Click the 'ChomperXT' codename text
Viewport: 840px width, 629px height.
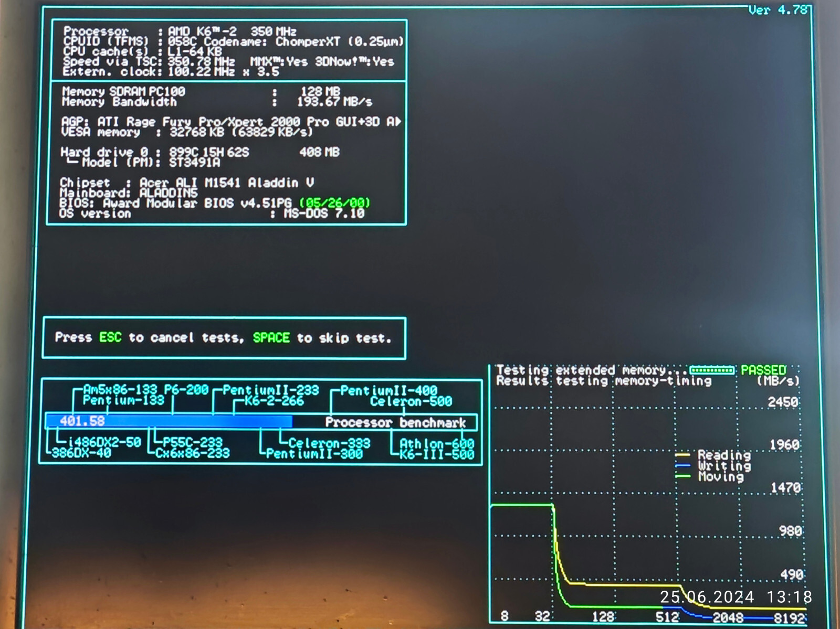308,41
